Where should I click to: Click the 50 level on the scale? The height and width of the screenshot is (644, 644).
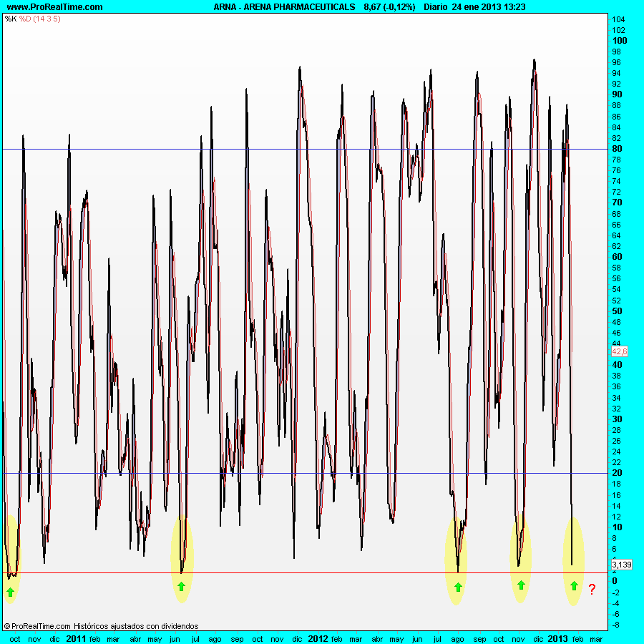617,311
